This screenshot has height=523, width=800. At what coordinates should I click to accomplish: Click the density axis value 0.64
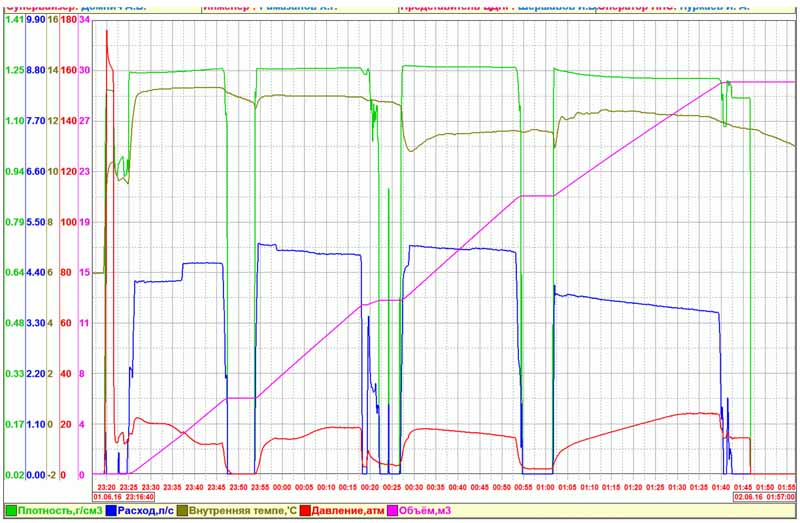[x=14, y=272]
